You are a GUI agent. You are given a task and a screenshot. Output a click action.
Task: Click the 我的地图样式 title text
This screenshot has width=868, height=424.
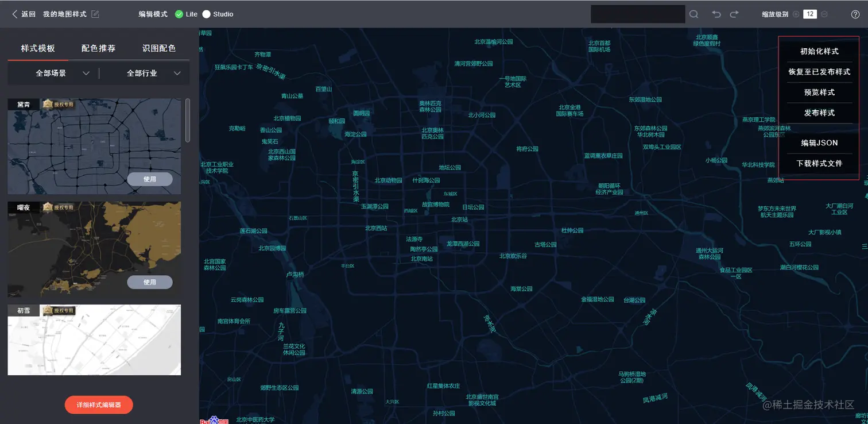(65, 14)
